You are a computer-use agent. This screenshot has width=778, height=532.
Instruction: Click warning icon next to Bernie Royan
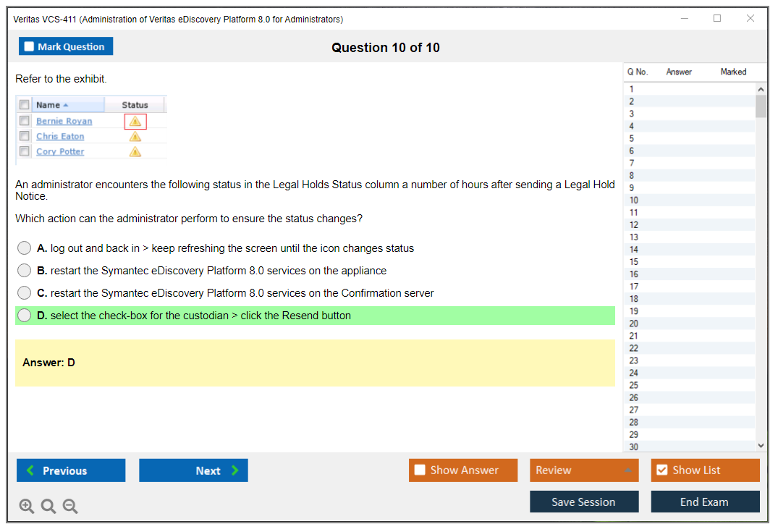click(x=135, y=122)
